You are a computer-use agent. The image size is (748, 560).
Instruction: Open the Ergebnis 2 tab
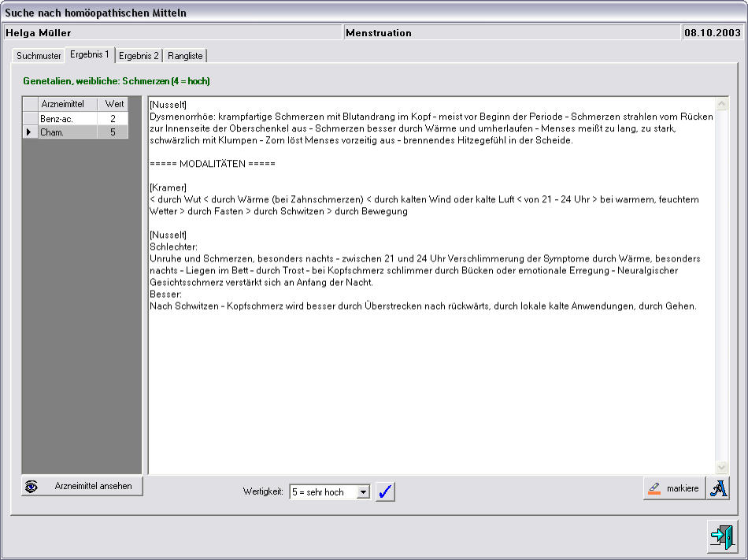click(x=139, y=56)
